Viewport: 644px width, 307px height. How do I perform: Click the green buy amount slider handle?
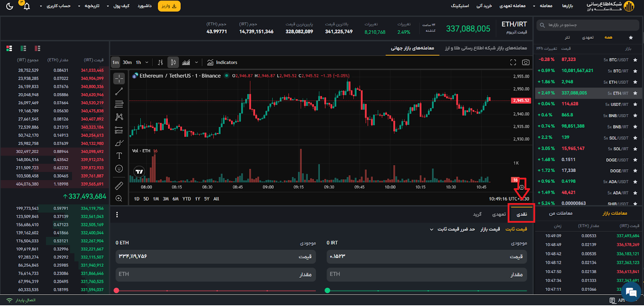pyautogui.click(x=327, y=290)
